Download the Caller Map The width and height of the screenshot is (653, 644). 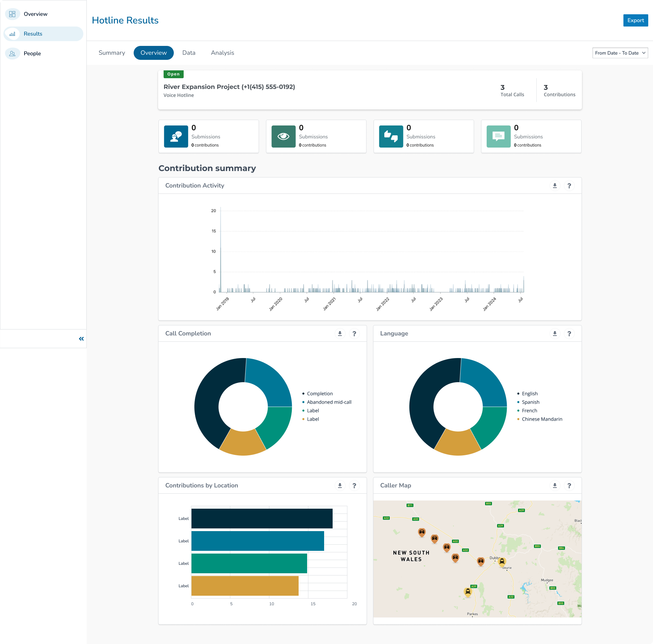point(555,486)
